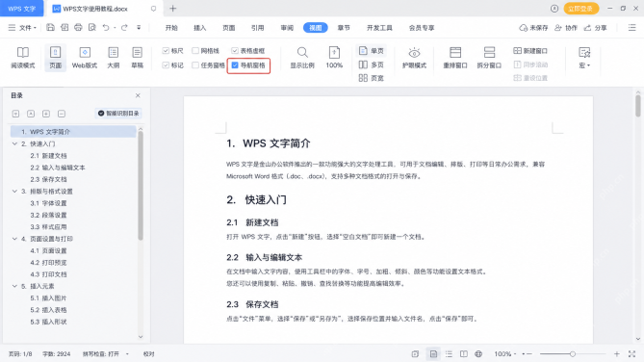
Task: Click the document vertical scrollbar thumb
Action: (x=638, y=106)
